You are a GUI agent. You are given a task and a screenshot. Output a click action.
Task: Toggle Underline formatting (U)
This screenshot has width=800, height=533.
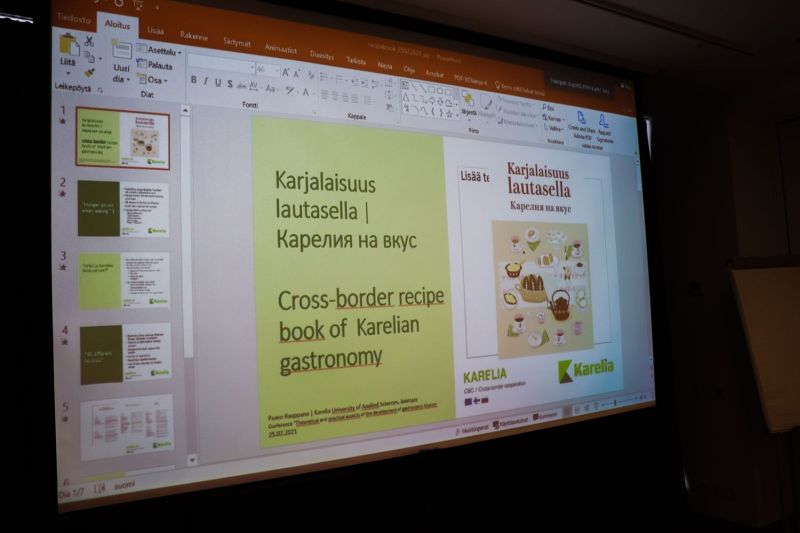tap(218, 83)
